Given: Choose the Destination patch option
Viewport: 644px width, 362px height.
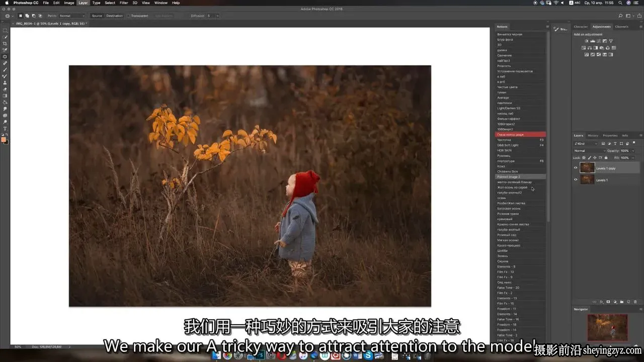Looking at the screenshot, I should (x=114, y=16).
